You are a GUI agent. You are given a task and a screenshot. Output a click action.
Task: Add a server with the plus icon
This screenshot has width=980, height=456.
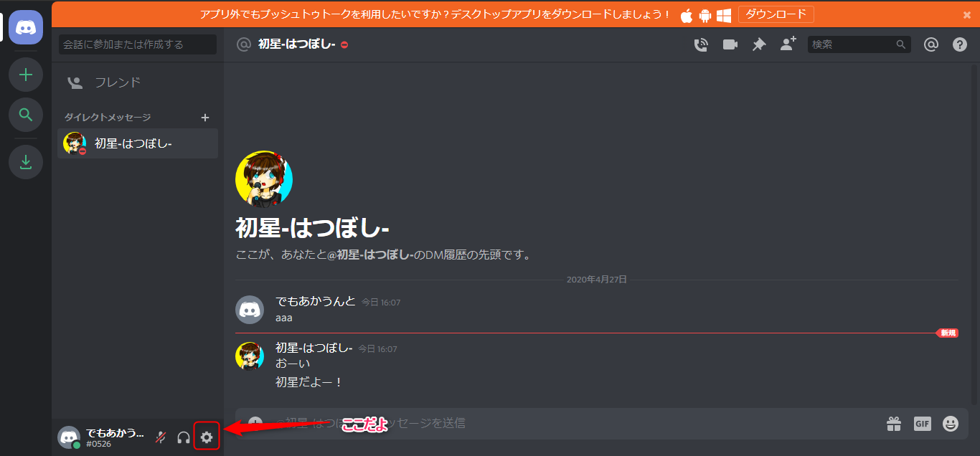[x=26, y=75]
